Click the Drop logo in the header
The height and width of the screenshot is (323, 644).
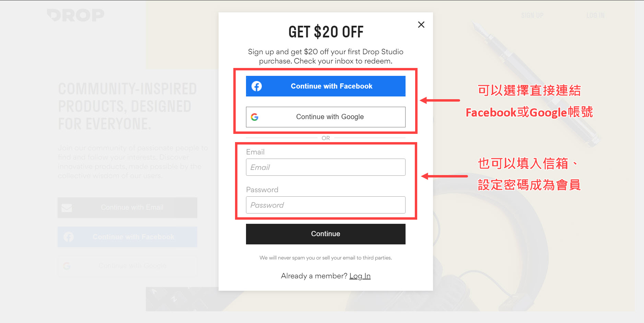click(x=75, y=15)
